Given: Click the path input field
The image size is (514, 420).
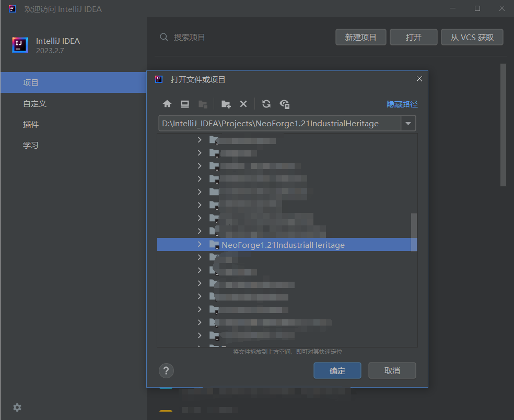Looking at the screenshot, I should point(279,124).
